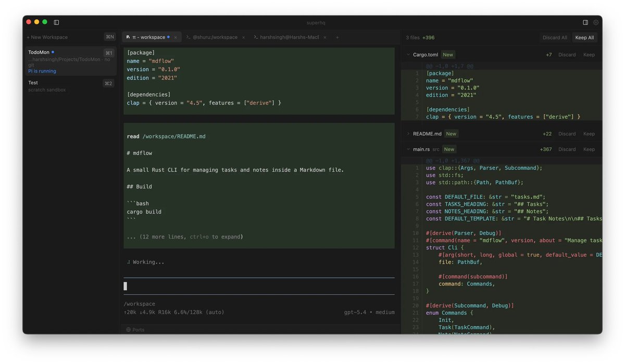The width and height of the screenshot is (625, 364).
Task: Click the # mdflow heading in terminal
Action: pyautogui.click(x=140, y=153)
